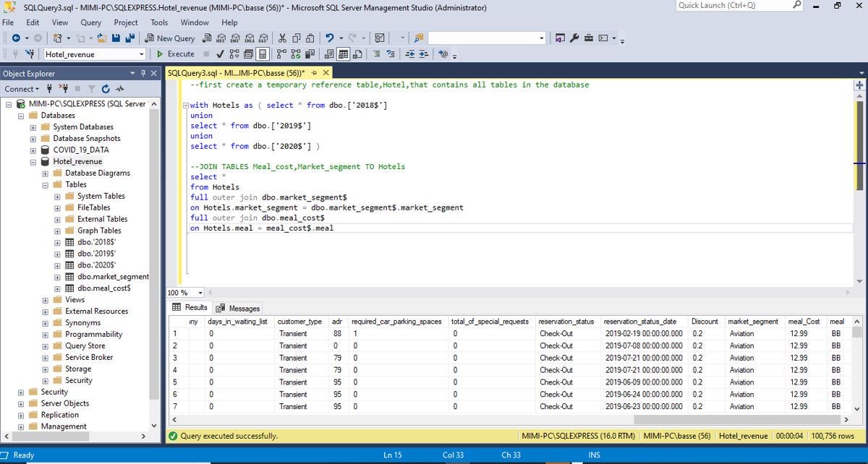Screen dimensions: 868x464
Task: Toggle Include Client Statistics
Action: pyautogui.click(x=310, y=53)
